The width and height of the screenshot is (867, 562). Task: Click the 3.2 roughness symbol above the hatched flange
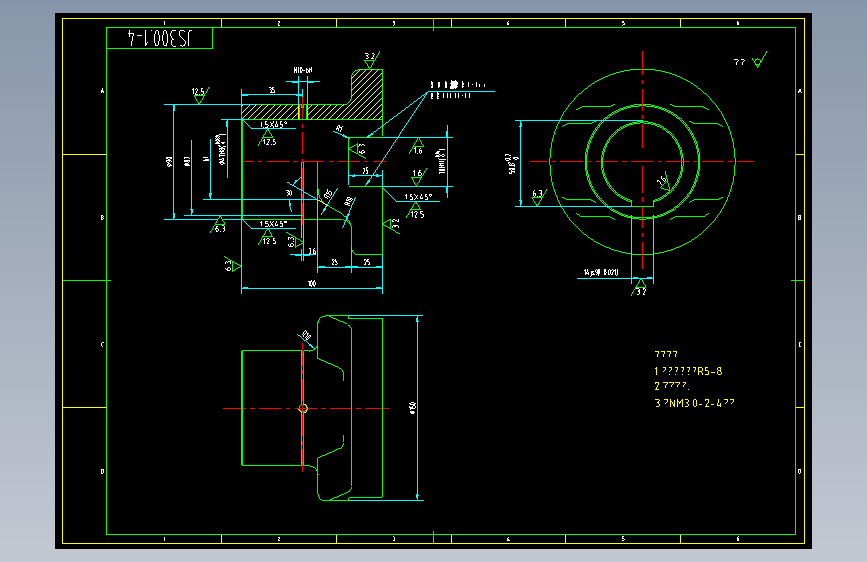tap(372, 60)
